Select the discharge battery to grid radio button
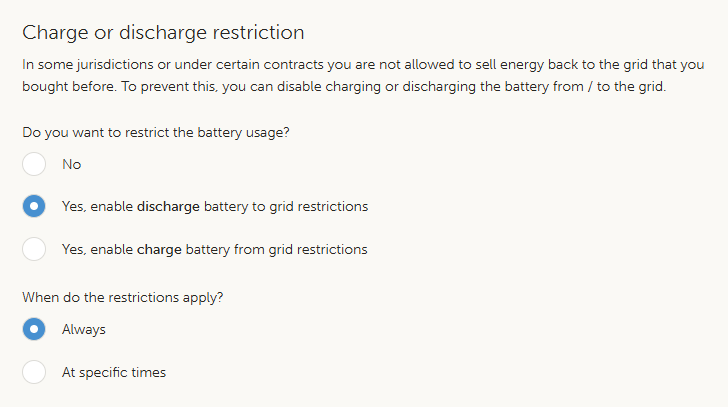This screenshot has width=728, height=407. click(34, 207)
